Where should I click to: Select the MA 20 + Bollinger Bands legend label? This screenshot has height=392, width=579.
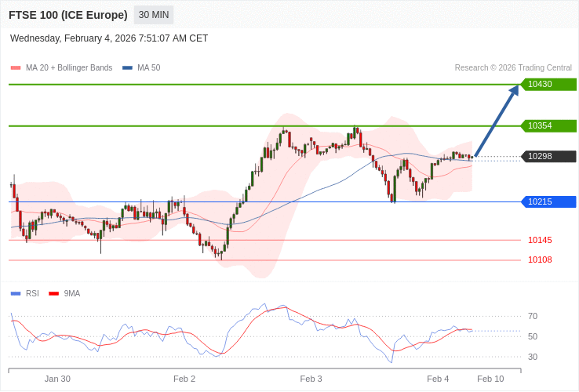pyautogui.click(x=69, y=68)
